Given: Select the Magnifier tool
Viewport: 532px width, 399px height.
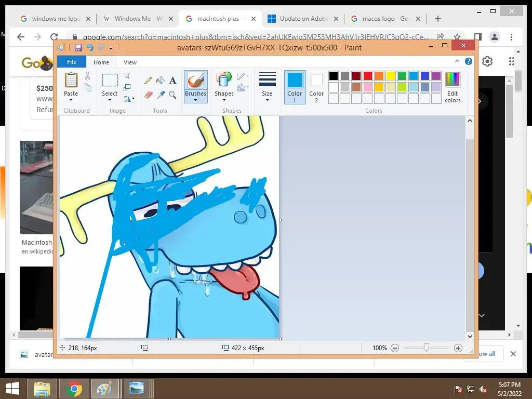Looking at the screenshot, I should [172, 95].
